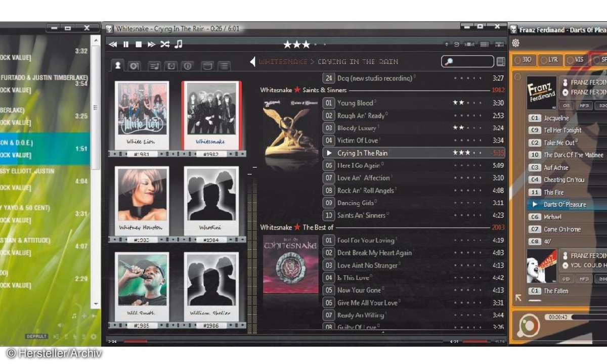The image size is (607, 364).
Task: Click the playlist lines icon in top-right toolbar
Action: click(485, 44)
